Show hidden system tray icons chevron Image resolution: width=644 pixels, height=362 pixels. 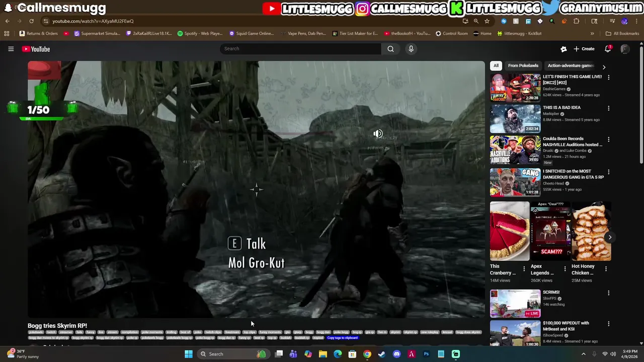584,354
